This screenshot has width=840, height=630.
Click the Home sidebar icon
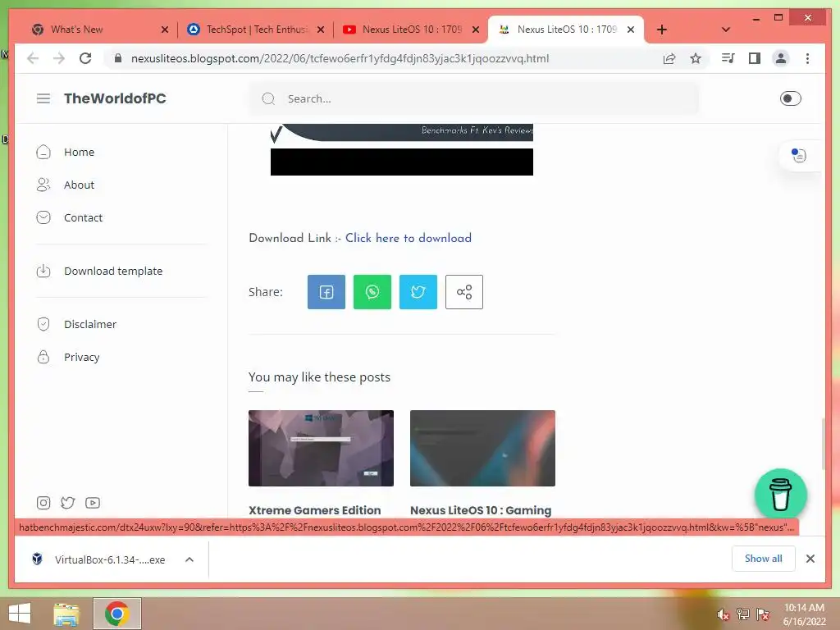[x=43, y=152]
